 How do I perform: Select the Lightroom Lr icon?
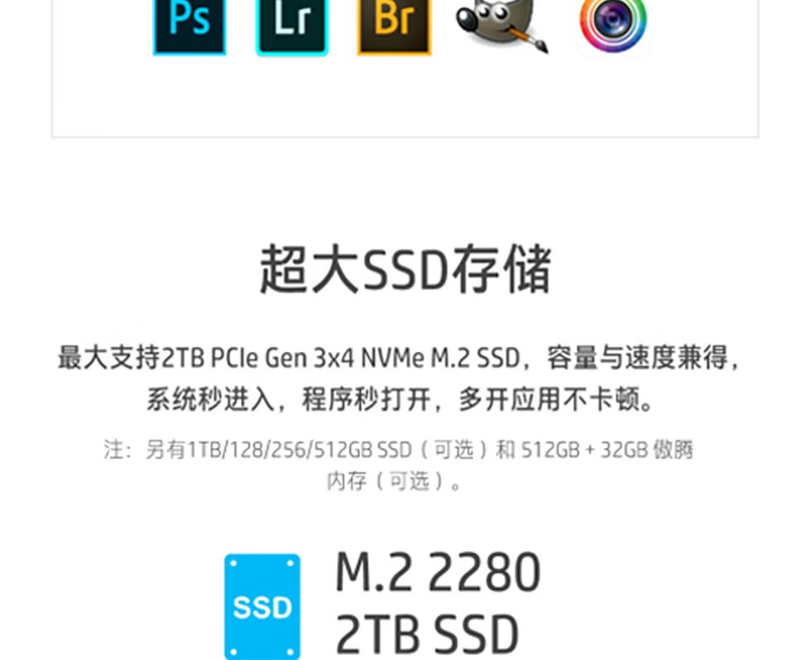coord(292,26)
